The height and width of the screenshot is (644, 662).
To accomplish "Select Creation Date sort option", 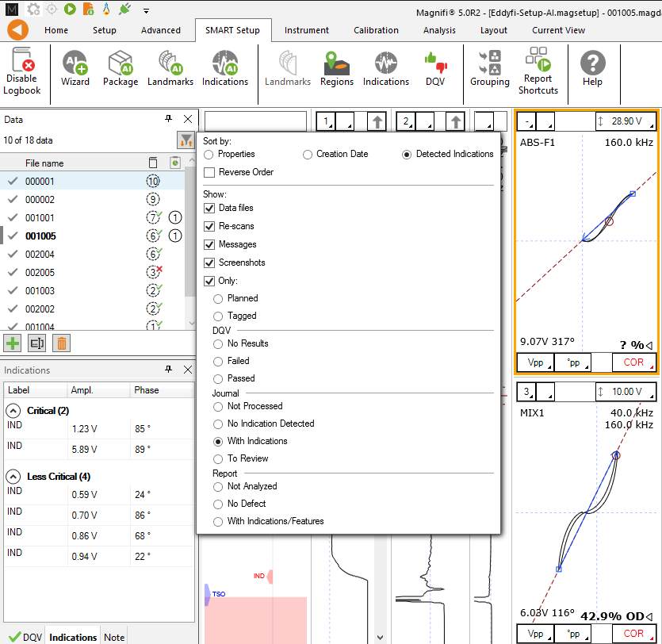I will point(308,155).
